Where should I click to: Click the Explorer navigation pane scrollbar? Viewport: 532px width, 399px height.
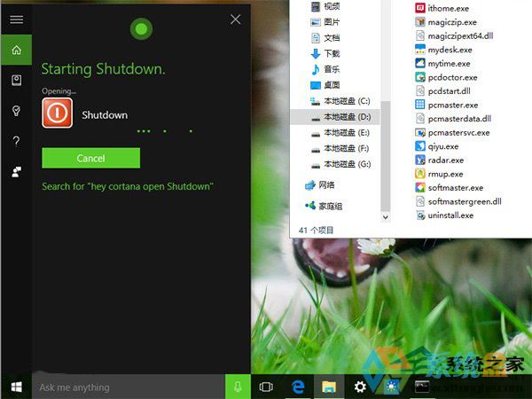click(x=385, y=156)
